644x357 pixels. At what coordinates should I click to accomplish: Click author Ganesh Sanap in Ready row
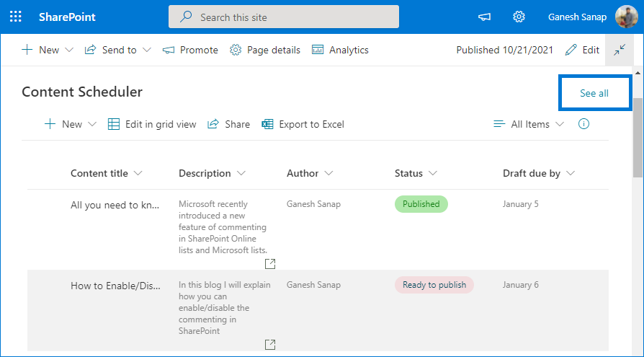pyautogui.click(x=313, y=285)
